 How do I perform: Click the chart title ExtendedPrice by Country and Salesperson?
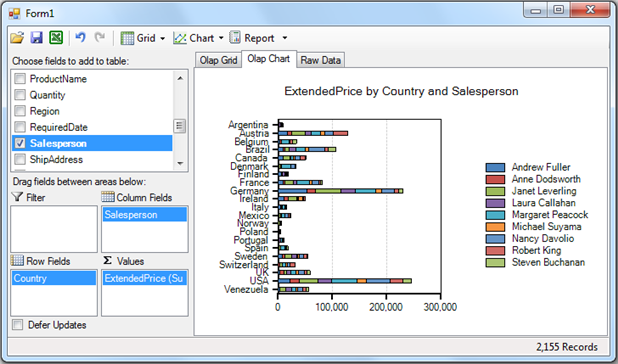point(401,91)
